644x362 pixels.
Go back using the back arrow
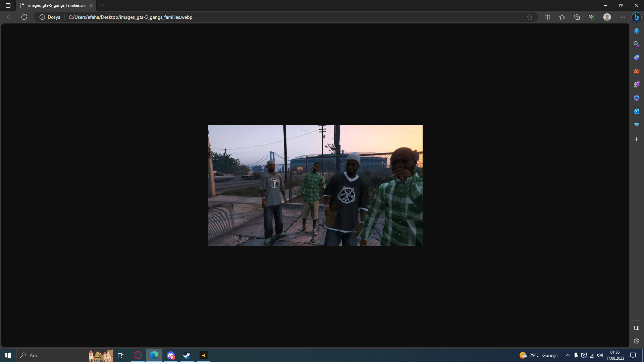tap(9, 17)
